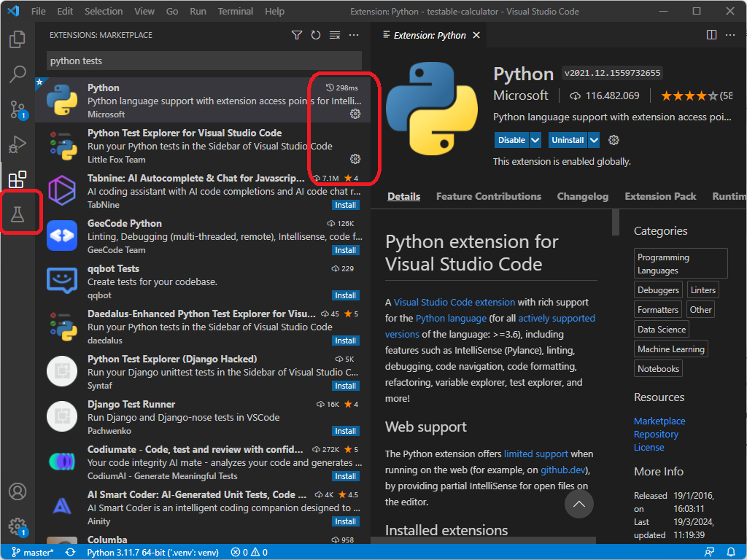Install Python Test Explorer (Django Hacked)
Viewport: 747px width, 560px height.
click(x=345, y=386)
